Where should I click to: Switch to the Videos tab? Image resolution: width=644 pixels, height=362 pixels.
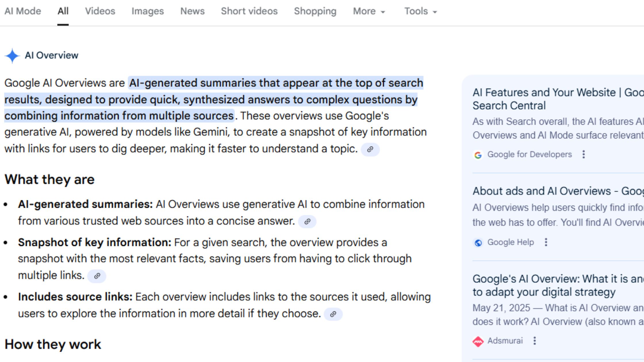[x=100, y=11]
